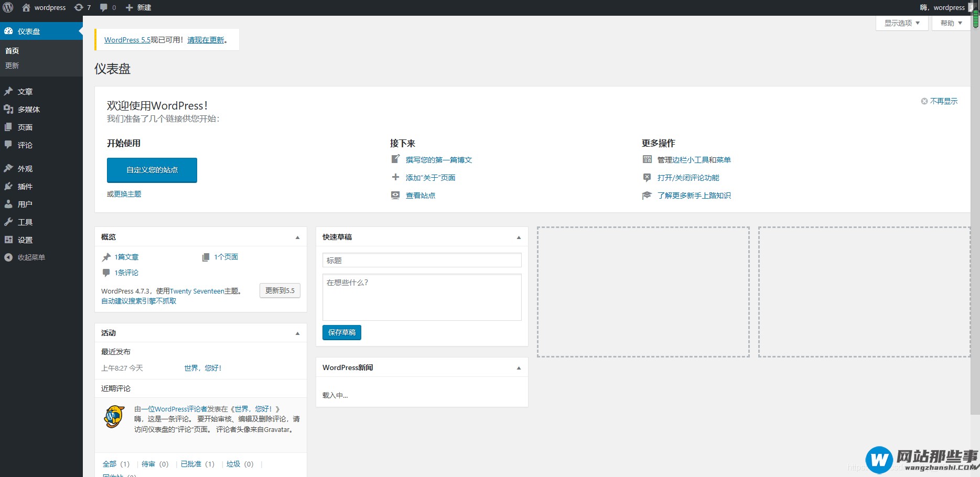Click the Please update now link
This screenshot has height=477, width=980.
206,40
